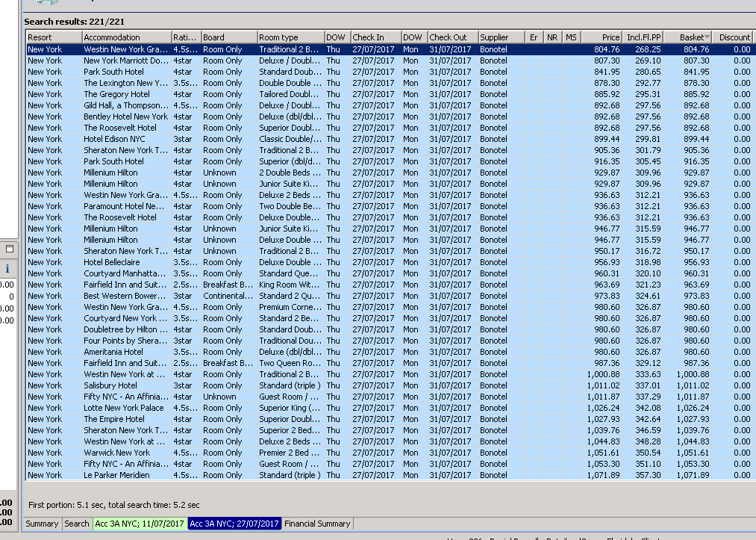Select Hotel Belleclaire row
756x540 pixels.
pos(389,262)
